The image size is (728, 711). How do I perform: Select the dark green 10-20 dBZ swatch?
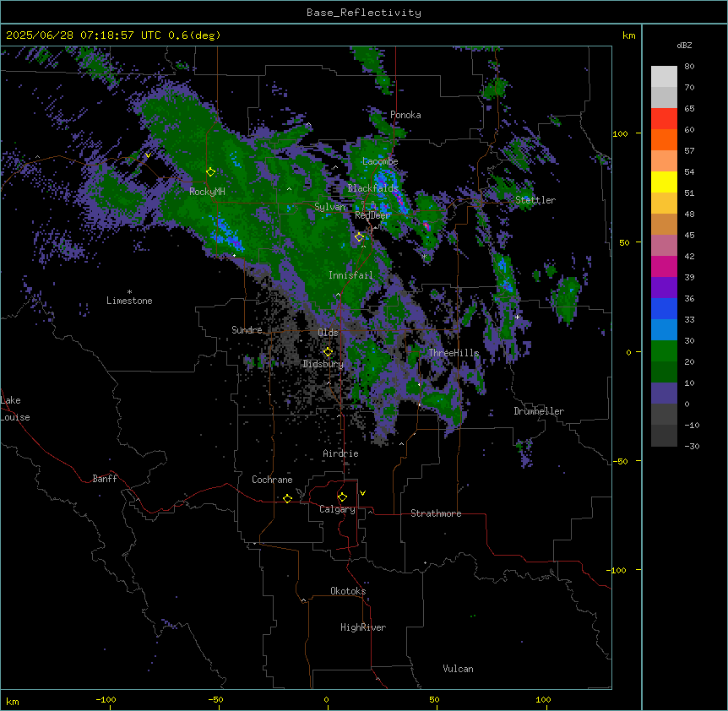pyautogui.click(x=664, y=372)
